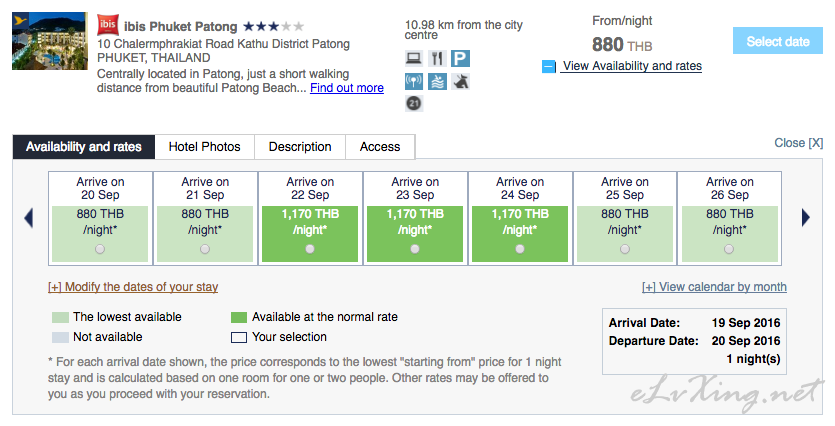Screen dimensions: 835x426
Task: Follow the Find out more link
Action: [x=347, y=88]
